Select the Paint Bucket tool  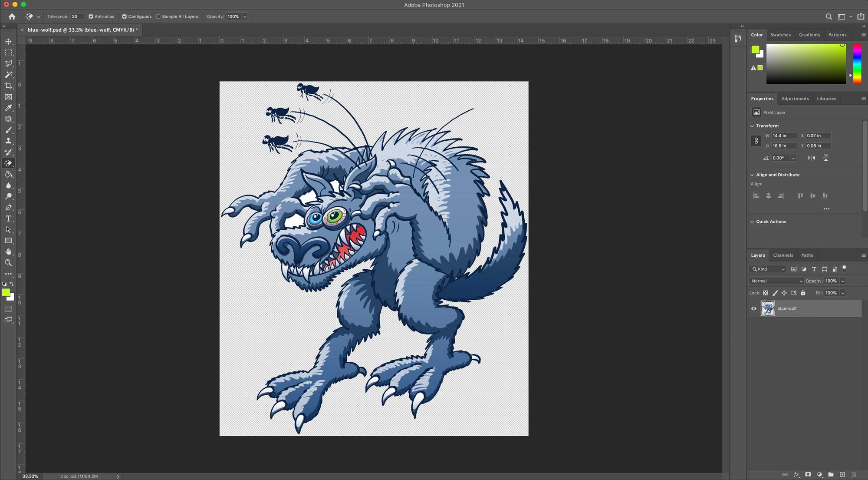click(x=8, y=174)
